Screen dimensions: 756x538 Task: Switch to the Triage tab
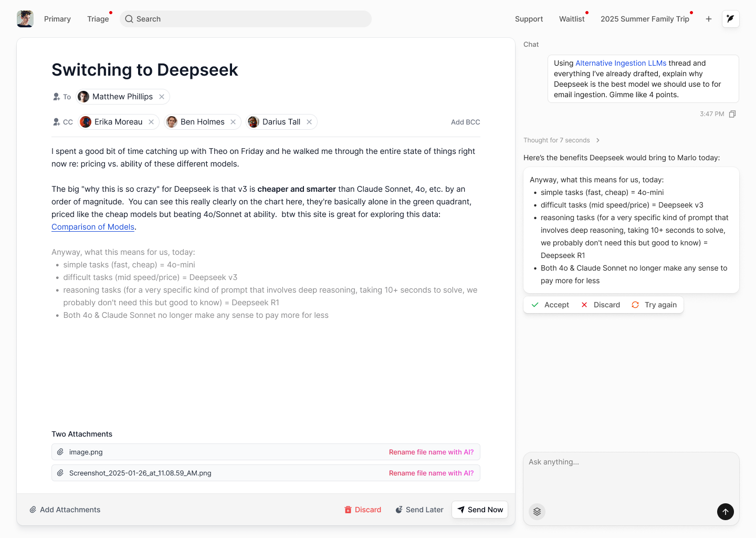(98, 19)
